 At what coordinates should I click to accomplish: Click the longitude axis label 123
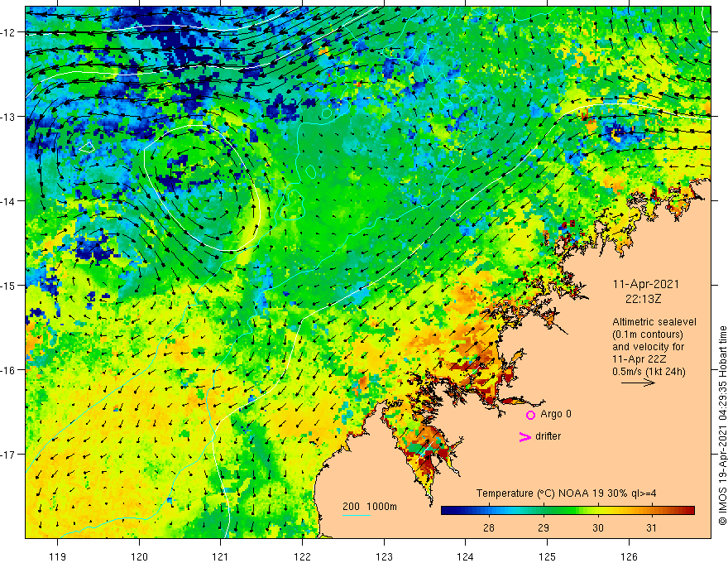(384, 556)
